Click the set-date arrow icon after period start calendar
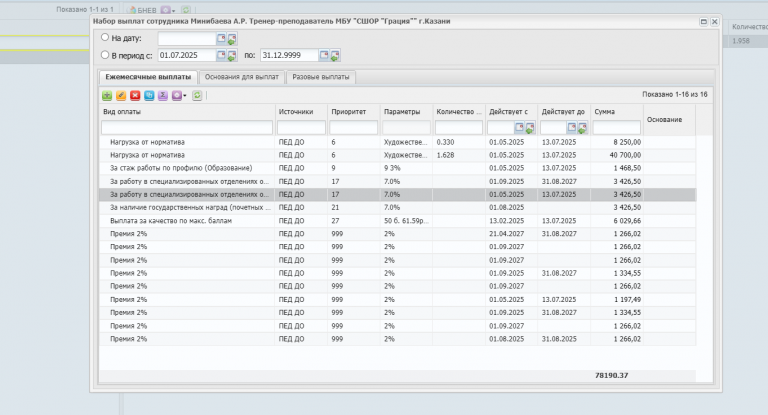 (x=232, y=56)
